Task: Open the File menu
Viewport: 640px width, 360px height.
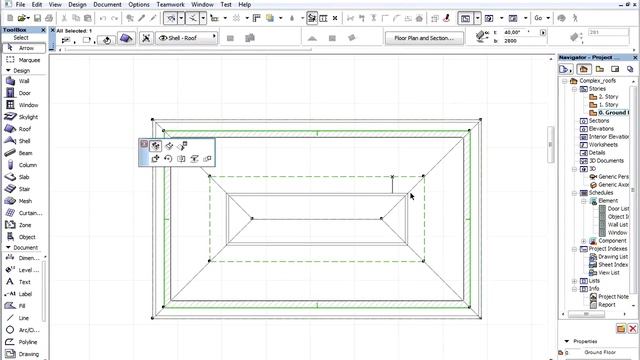Action: click(x=20, y=4)
